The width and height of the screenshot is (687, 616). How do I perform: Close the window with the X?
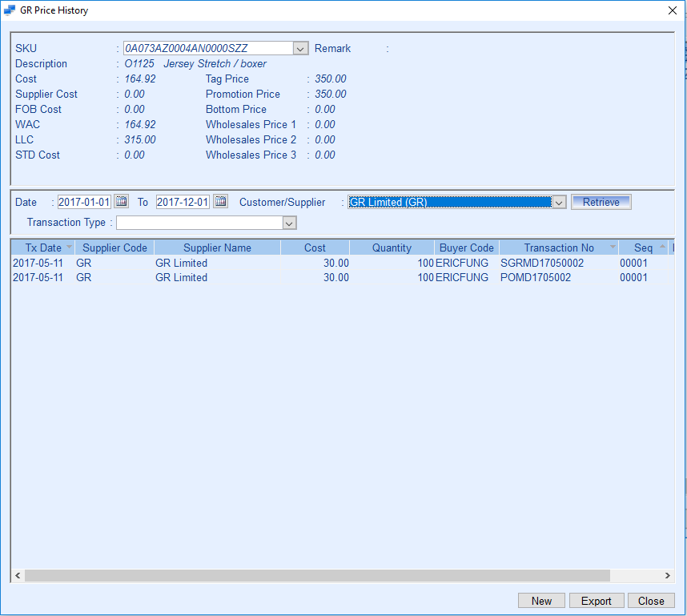(x=673, y=10)
